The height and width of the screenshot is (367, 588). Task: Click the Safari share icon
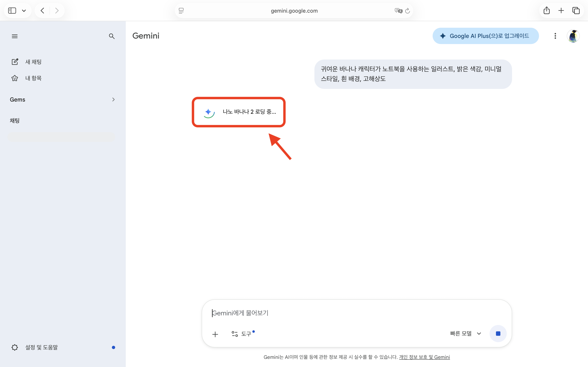point(546,10)
